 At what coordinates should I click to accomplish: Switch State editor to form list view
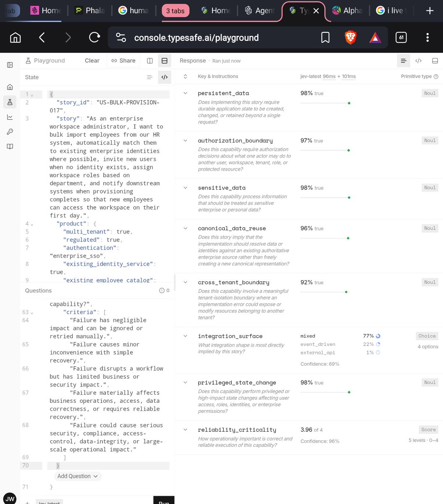(x=149, y=77)
